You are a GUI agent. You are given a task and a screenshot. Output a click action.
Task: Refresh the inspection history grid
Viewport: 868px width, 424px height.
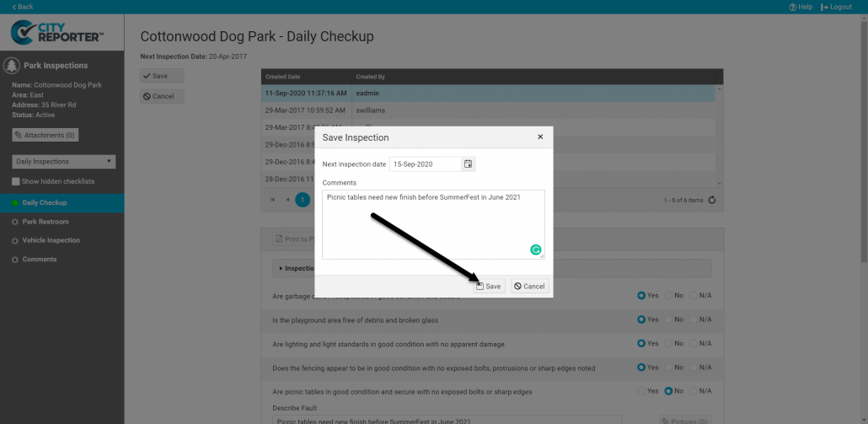[x=712, y=200]
